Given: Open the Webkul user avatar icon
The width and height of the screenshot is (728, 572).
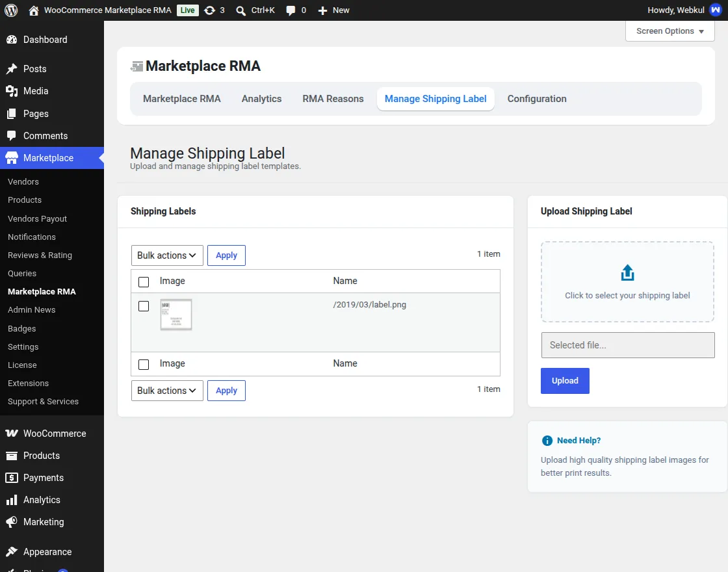Looking at the screenshot, I should [x=716, y=10].
